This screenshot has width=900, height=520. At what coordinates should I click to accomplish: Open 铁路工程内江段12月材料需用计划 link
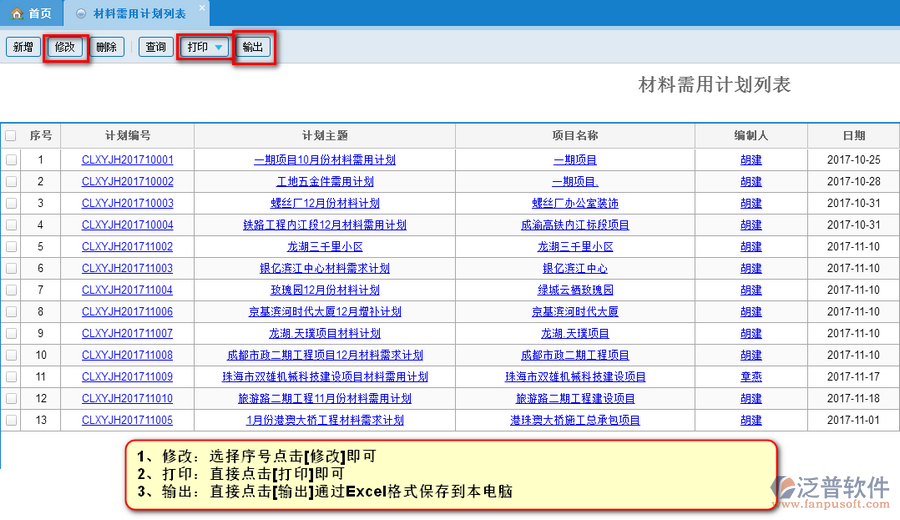tap(325, 225)
